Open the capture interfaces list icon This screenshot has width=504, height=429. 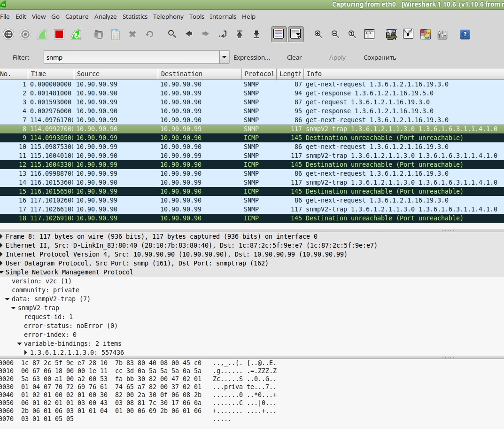click(x=8, y=34)
